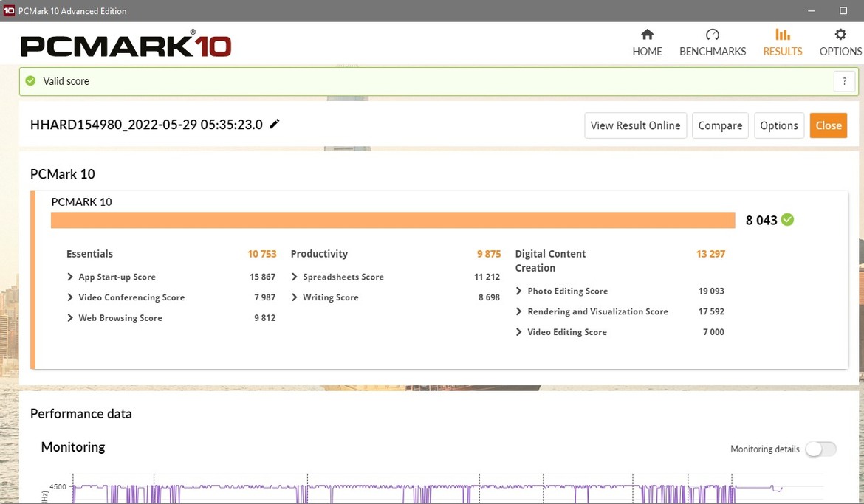This screenshot has width=864, height=504.
Task: Click the Digital Content Creation score 13 297
Action: click(x=710, y=254)
